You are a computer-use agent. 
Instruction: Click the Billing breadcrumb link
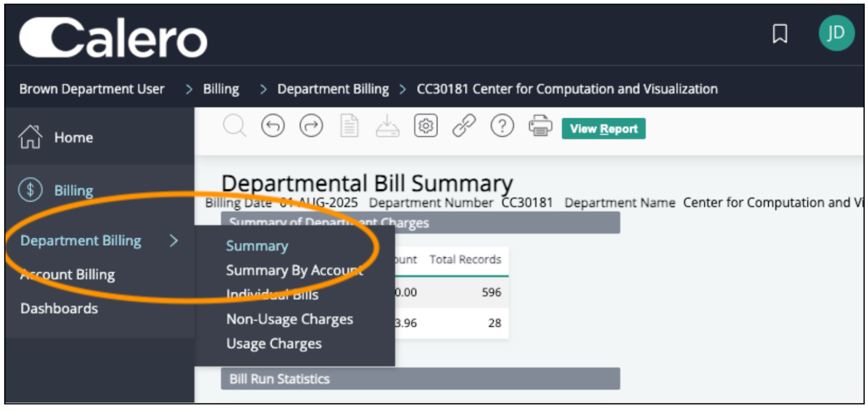[x=221, y=89]
